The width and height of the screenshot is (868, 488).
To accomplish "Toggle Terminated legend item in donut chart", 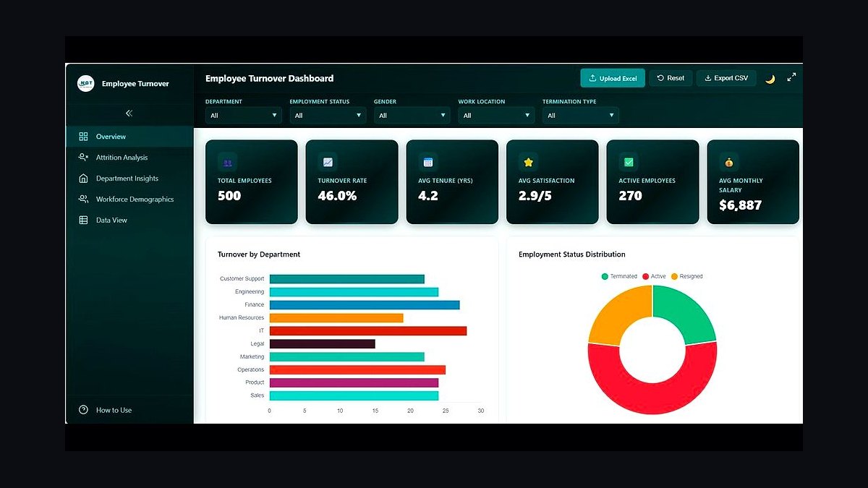I will 619,276.
